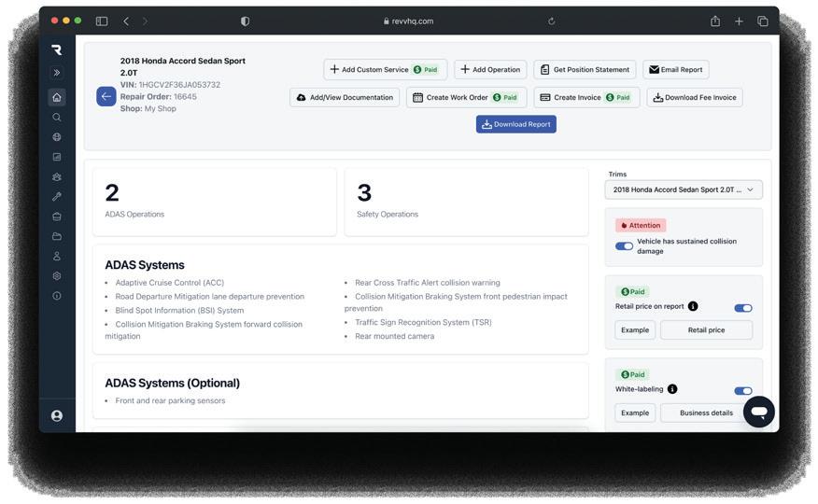Open the Home icon in sidebar
The width and height of the screenshot is (818, 504).
(x=57, y=97)
